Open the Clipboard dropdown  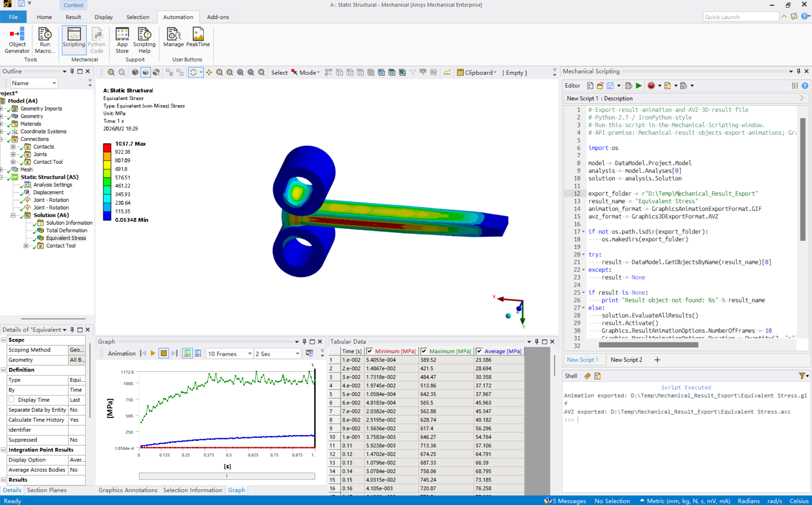[x=477, y=72]
